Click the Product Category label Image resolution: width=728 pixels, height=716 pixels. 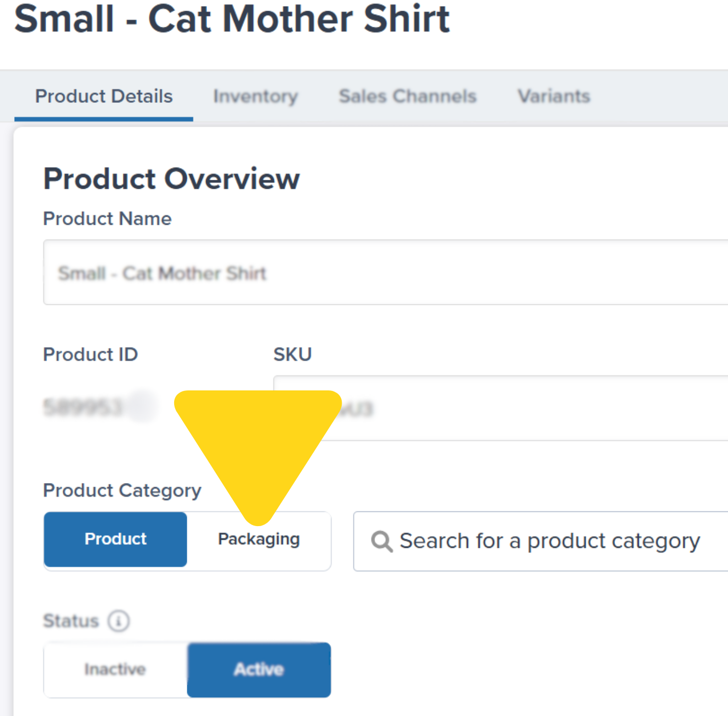(x=122, y=490)
